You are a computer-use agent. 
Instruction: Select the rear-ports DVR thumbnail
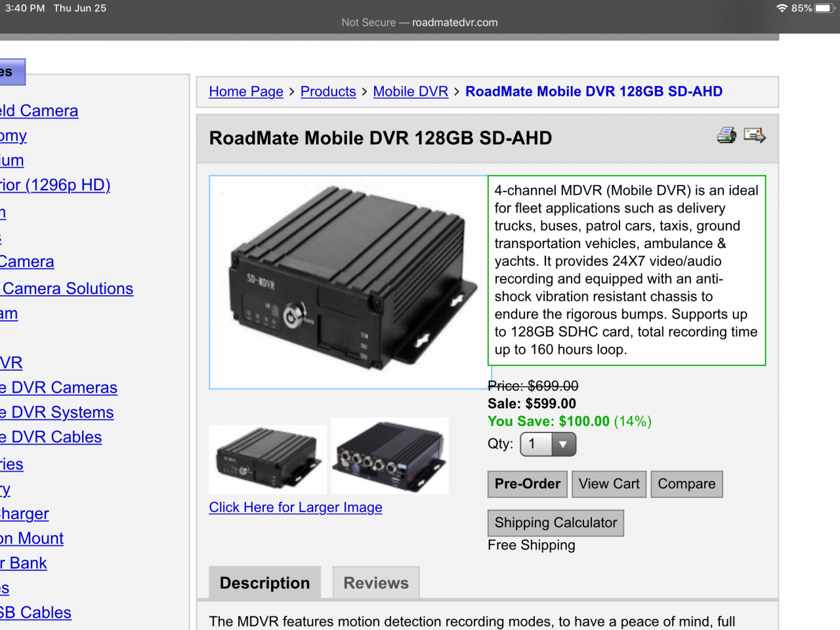pyautogui.click(x=390, y=456)
